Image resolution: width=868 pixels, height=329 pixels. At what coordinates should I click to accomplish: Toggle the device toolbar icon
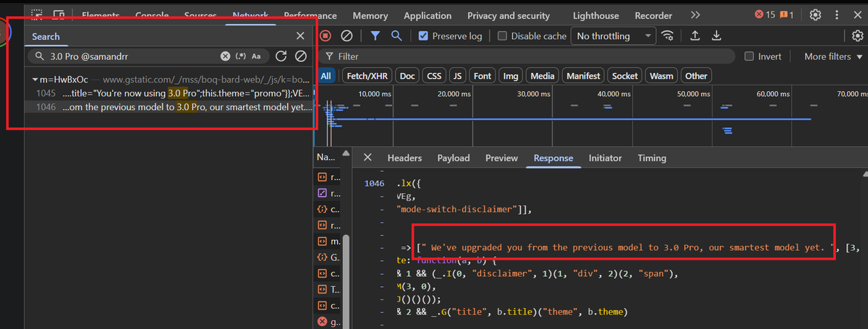pos(59,14)
